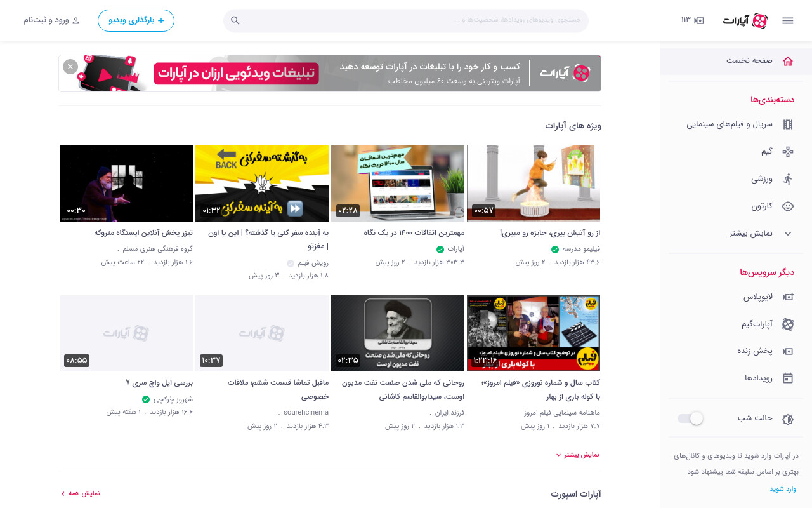Open the channel فرزند ایران

click(450, 412)
